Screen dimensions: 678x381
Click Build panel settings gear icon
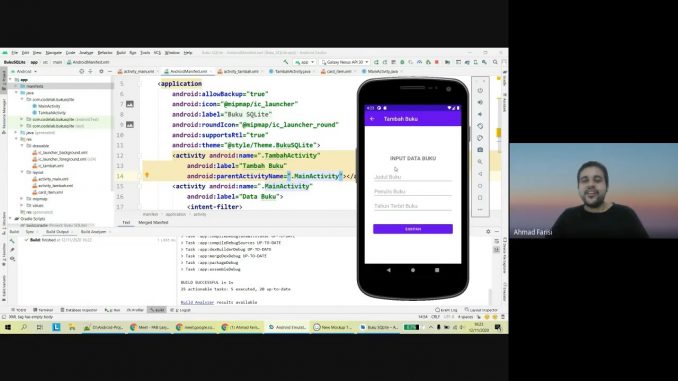[x=488, y=232]
